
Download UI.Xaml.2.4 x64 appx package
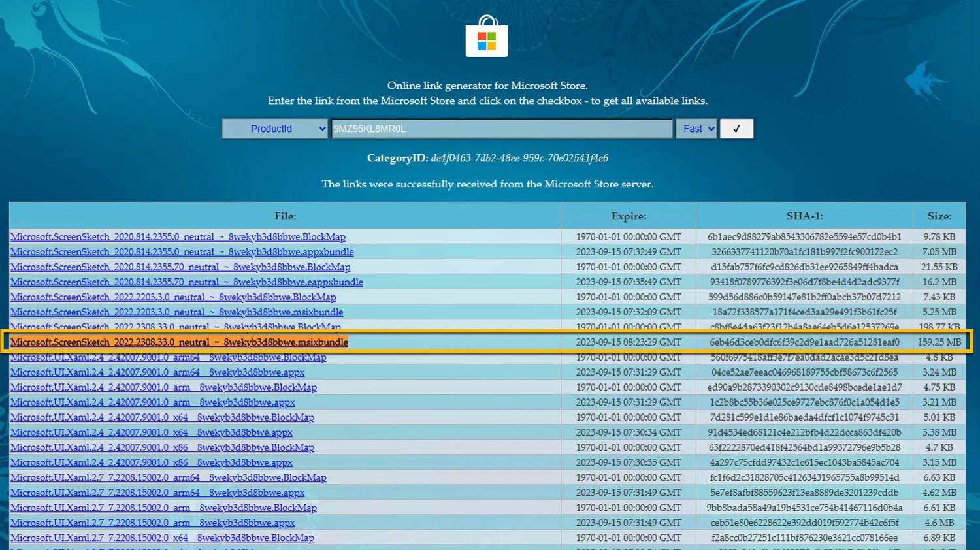coord(152,432)
